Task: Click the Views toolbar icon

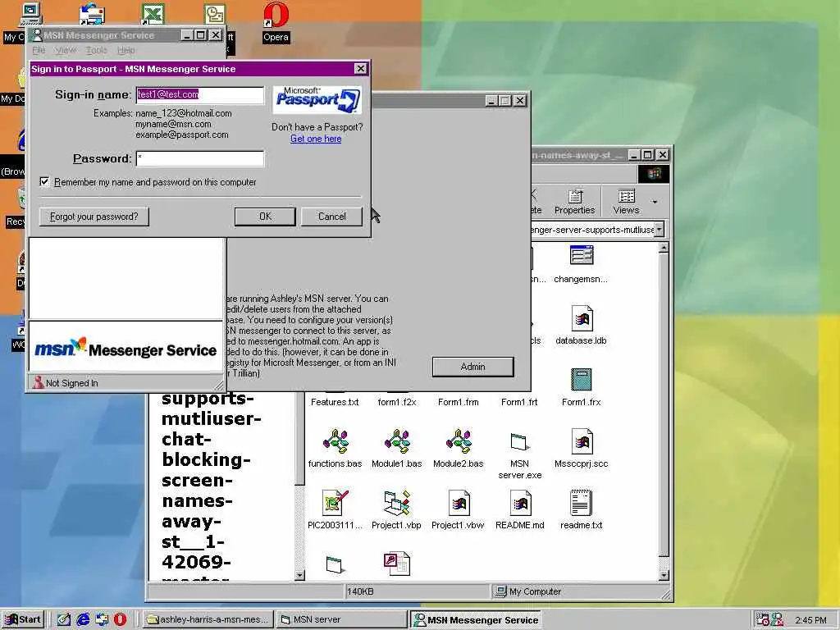Action: (x=626, y=202)
